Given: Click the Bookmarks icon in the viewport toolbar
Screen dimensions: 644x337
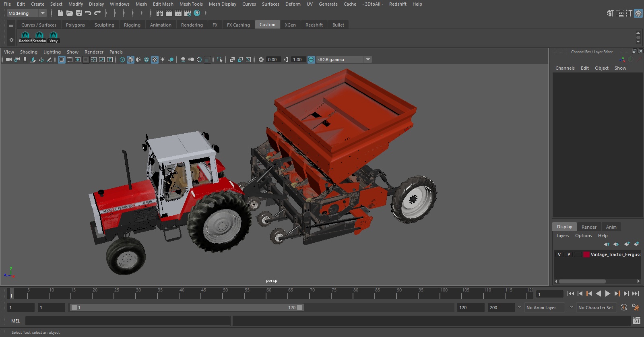Looking at the screenshot, I should point(25,60).
